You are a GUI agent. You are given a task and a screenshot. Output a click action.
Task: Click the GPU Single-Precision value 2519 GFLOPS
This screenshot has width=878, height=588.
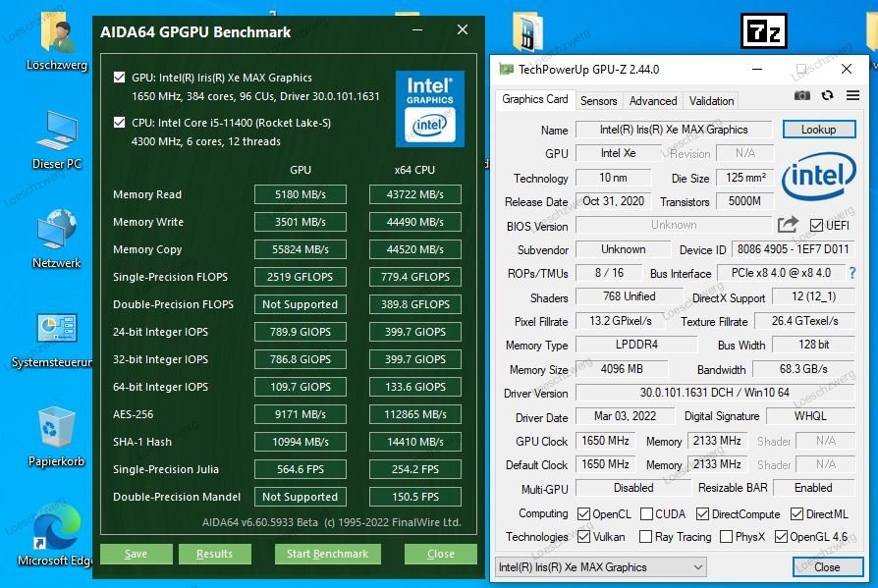(301, 277)
